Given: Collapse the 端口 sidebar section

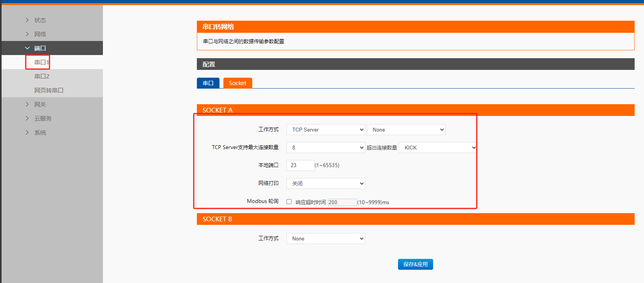Looking at the screenshot, I should coord(40,48).
